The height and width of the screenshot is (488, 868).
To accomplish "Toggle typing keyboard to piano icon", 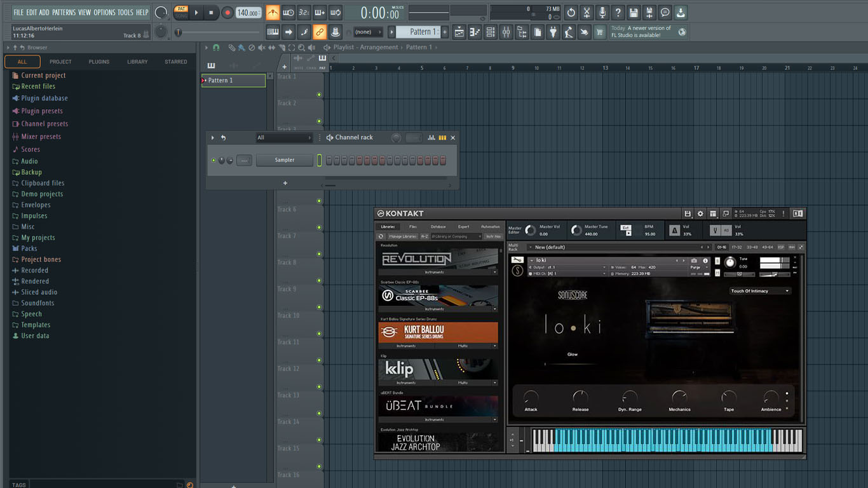I will 273,32.
